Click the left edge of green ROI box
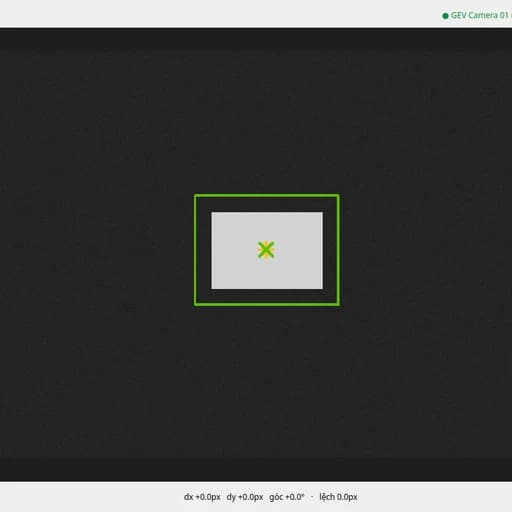 (x=196, y=250)
